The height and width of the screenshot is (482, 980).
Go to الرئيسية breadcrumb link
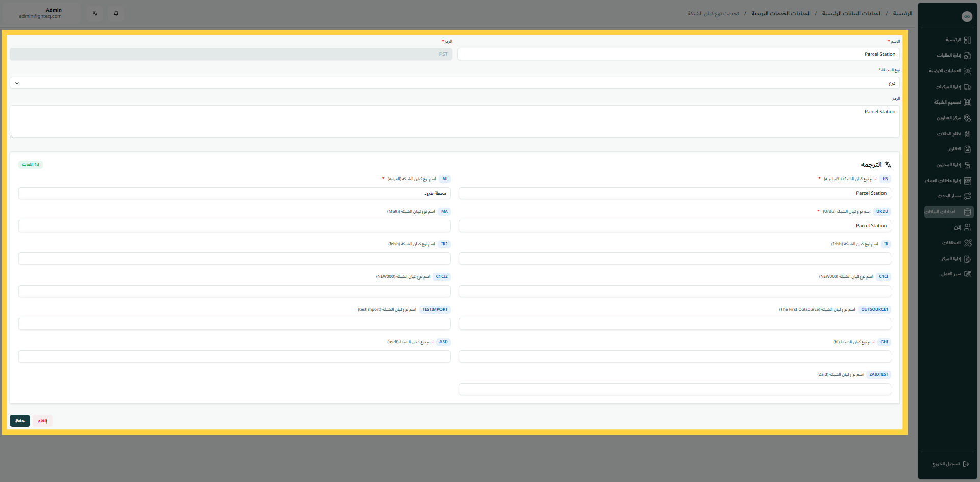(902, 14)
